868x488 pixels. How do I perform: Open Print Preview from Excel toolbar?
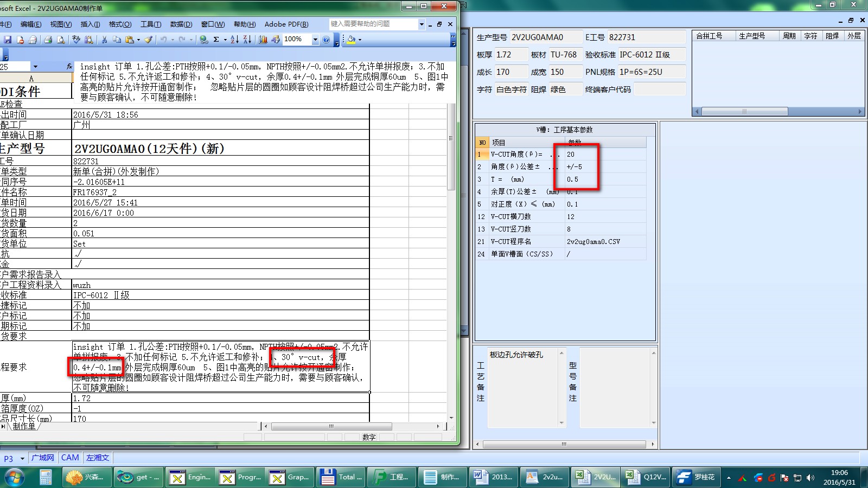click(x=61, y=40)
